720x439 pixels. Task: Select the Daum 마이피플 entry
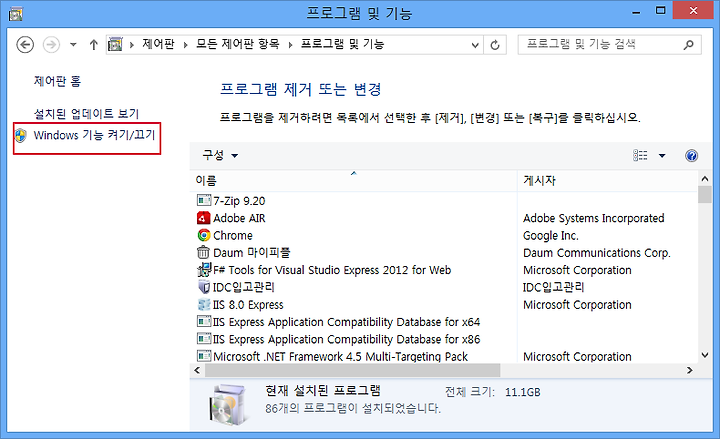251,253
